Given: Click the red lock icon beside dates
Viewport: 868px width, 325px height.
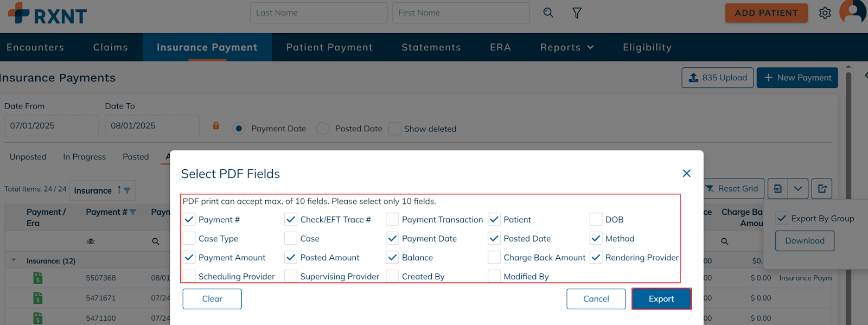Looking at the screenshot, I should tap(216, 126).
